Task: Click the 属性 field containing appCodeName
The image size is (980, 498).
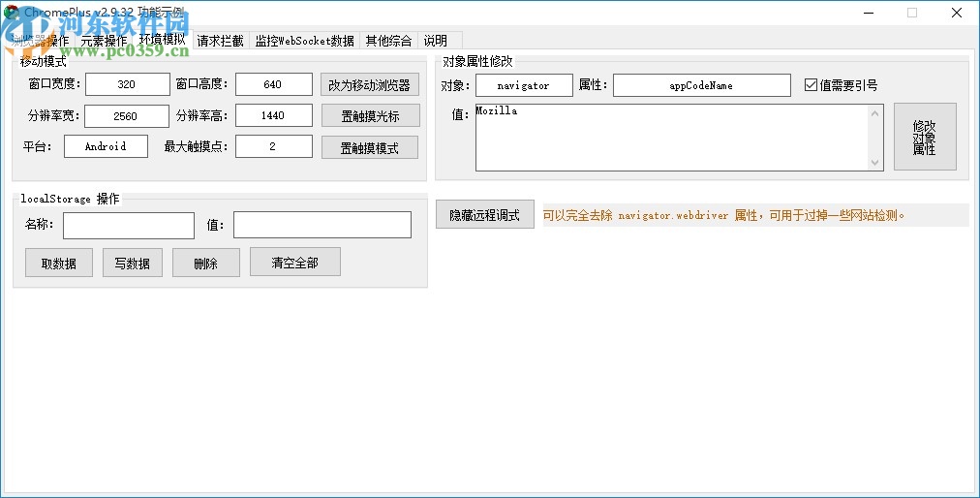Action: tap(702, 85)
